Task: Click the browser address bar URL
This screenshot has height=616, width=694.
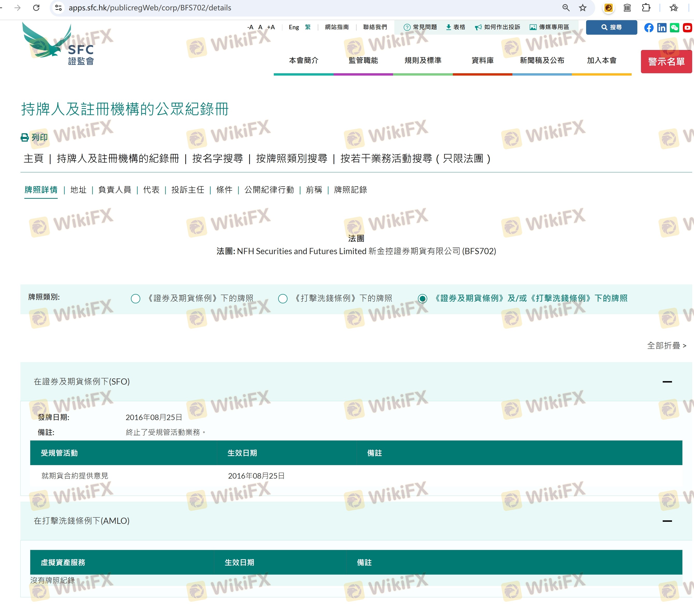Action: coord(150,8)
